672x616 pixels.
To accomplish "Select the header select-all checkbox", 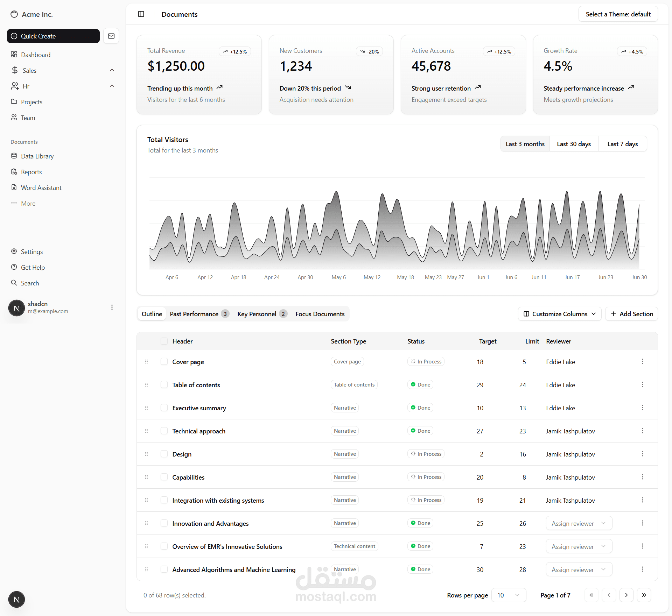I will [x=164, y=341].
